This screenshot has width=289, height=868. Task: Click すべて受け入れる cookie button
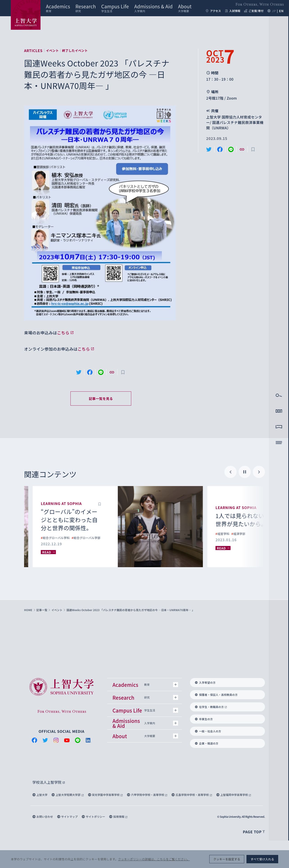[262, 859]
